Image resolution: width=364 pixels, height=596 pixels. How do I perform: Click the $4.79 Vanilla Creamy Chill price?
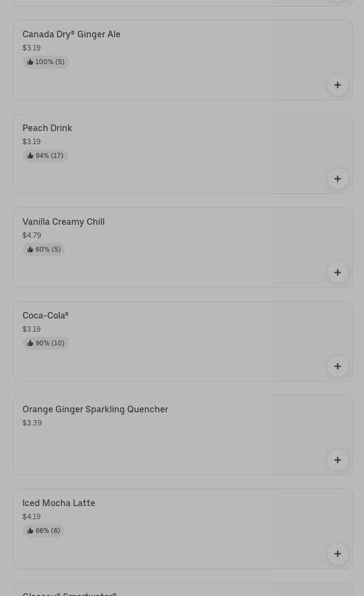coord(32,235)
